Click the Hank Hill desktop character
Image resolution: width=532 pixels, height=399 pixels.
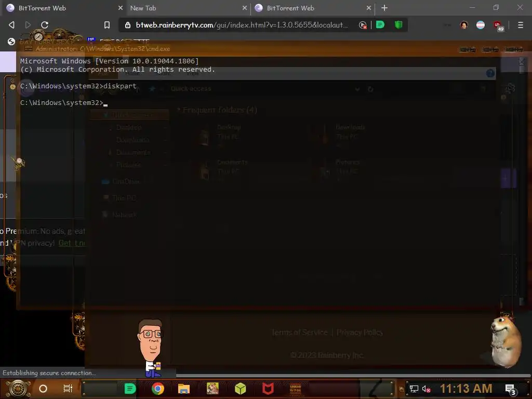[150, 348]
